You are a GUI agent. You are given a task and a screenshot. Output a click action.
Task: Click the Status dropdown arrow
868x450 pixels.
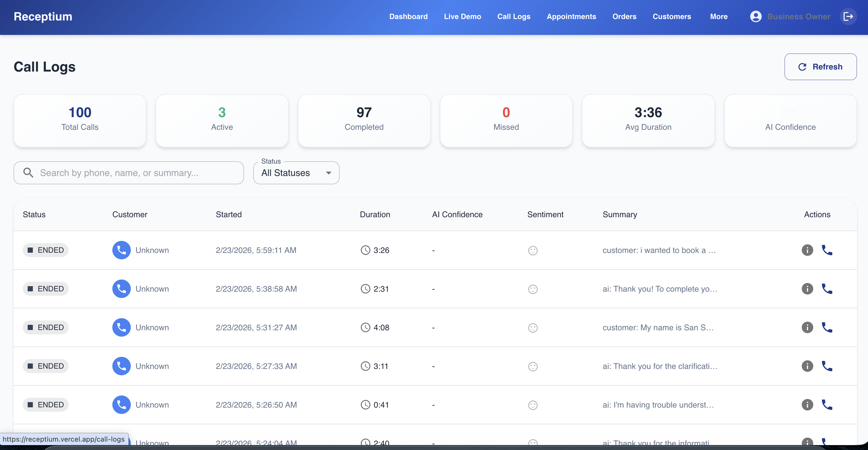coord(328,173)
